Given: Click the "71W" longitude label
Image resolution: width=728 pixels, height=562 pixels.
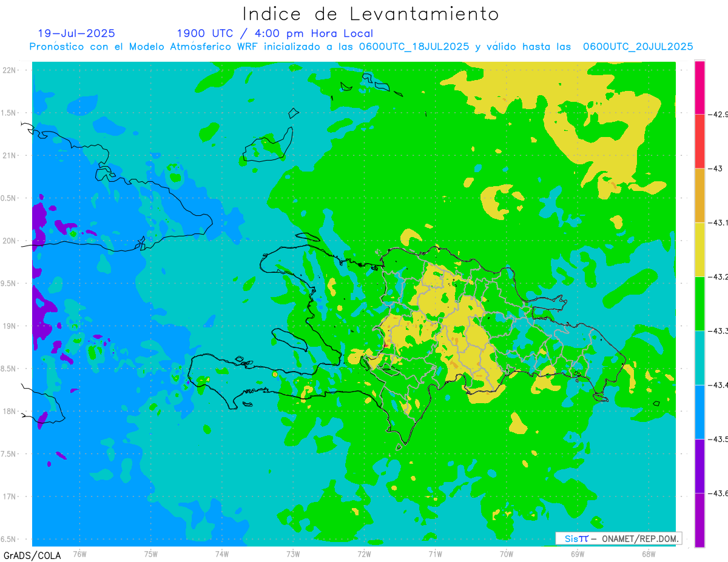Looking at the screenshot, I should [435, 554].
